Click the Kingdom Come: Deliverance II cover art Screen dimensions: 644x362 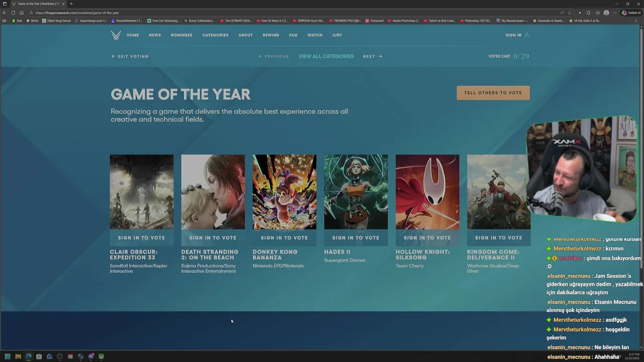pos(499,192)
